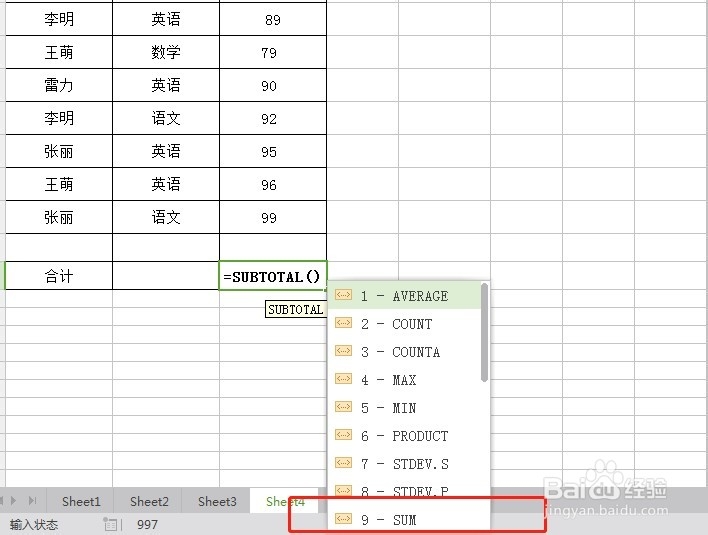708x535 pixels.
Task: Select the 数学 subject cell
Action: [166, 52]
